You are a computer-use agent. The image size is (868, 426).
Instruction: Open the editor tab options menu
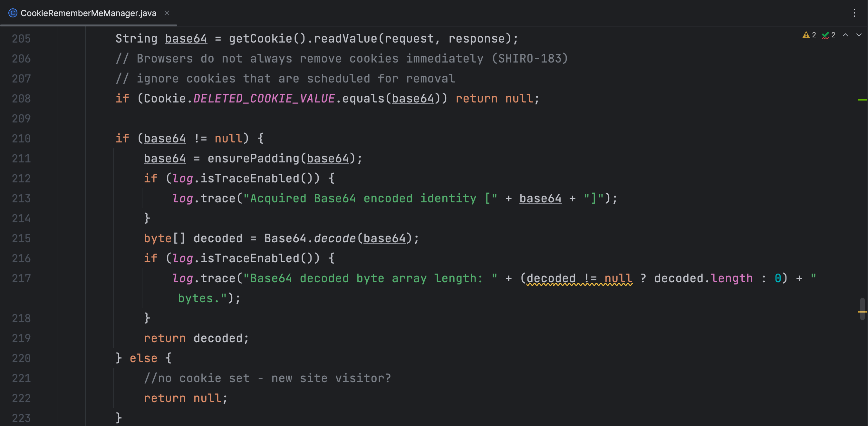tap(854, 13)
